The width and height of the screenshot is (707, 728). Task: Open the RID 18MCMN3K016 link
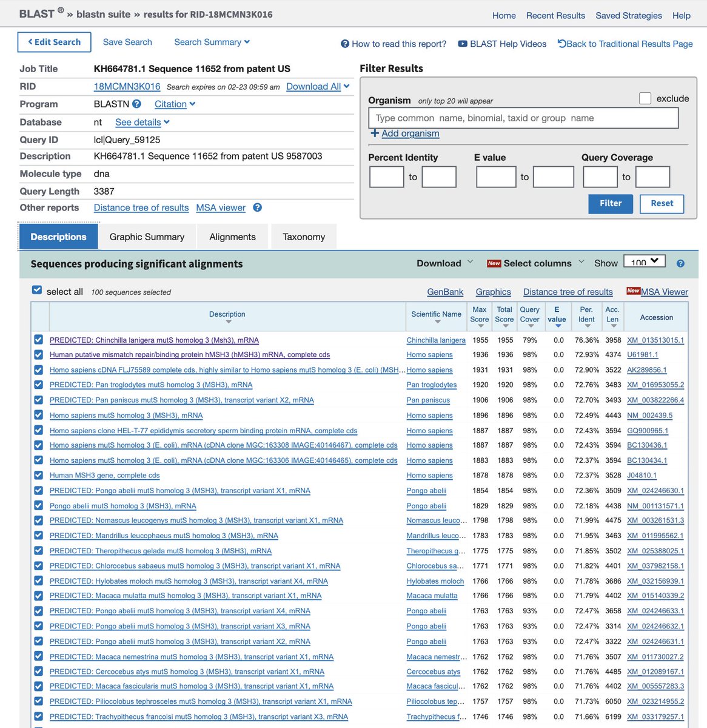point(127,87)
